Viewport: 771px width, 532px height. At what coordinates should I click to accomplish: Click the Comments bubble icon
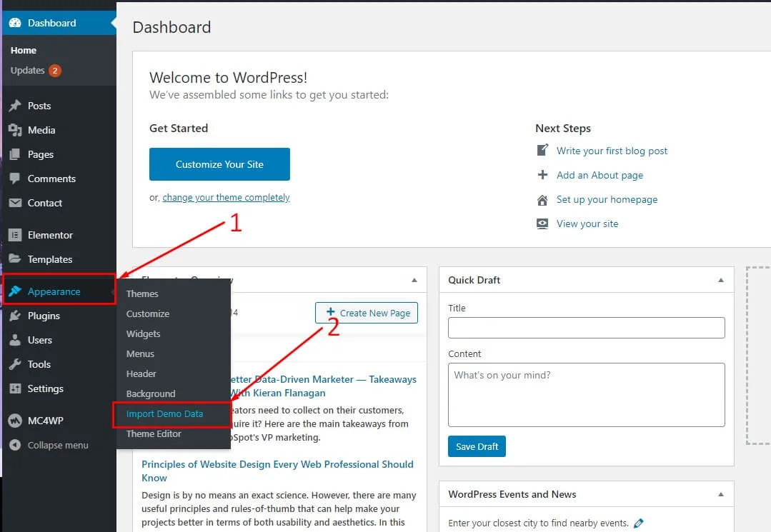pyautogui.click(x=15, y=179)
